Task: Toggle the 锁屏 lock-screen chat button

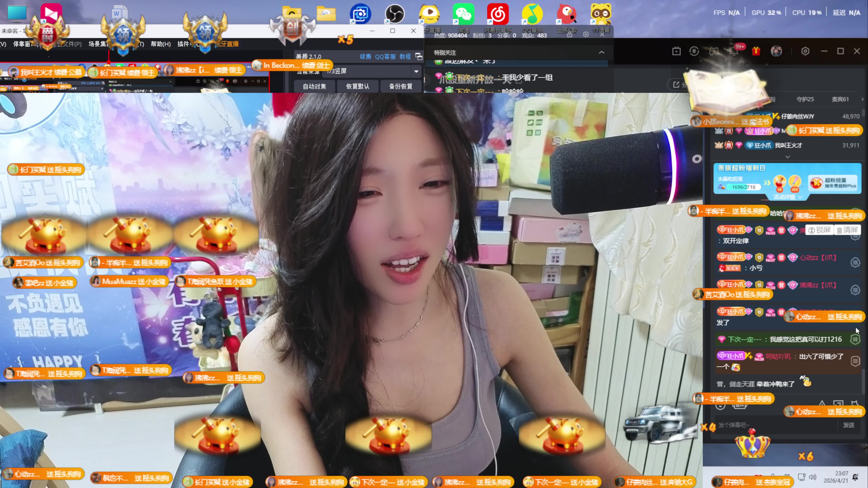Action: tap(819, 230)
